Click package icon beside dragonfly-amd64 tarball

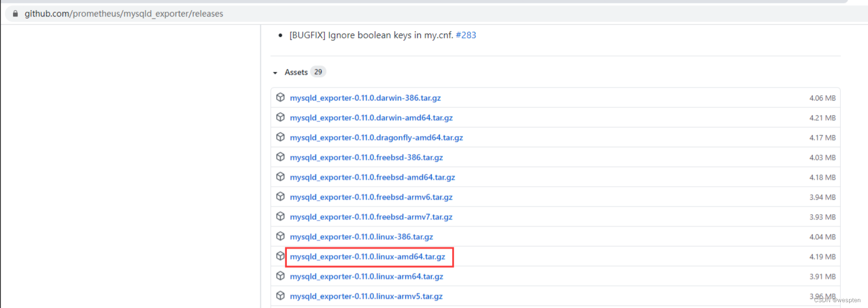[280, 137]
